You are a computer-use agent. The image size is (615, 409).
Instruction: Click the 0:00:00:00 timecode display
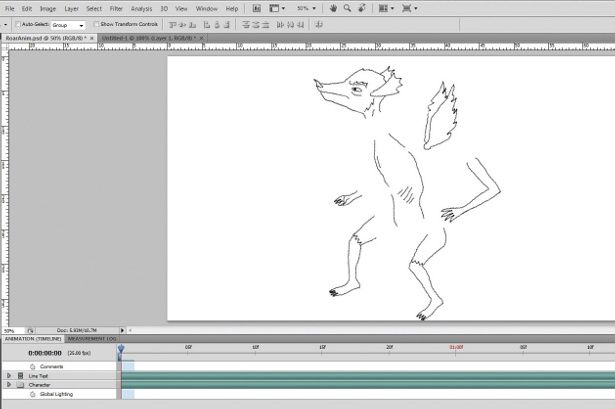[45, 353]
